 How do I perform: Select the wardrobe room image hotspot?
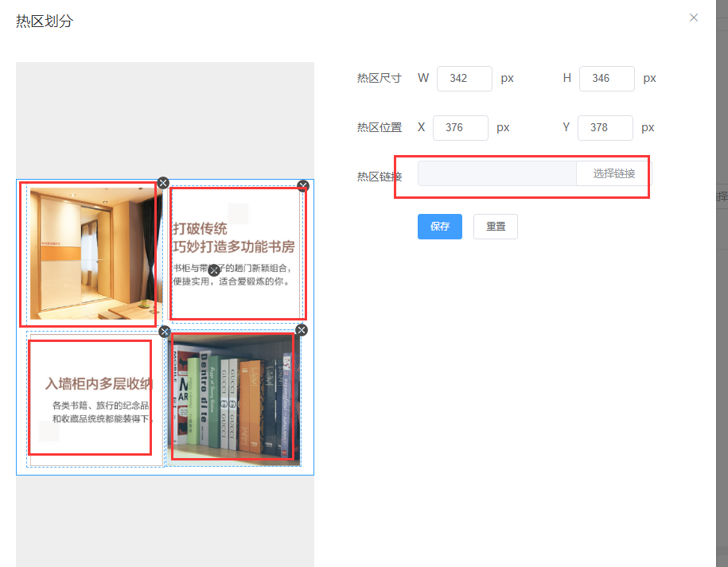[93, 253]
